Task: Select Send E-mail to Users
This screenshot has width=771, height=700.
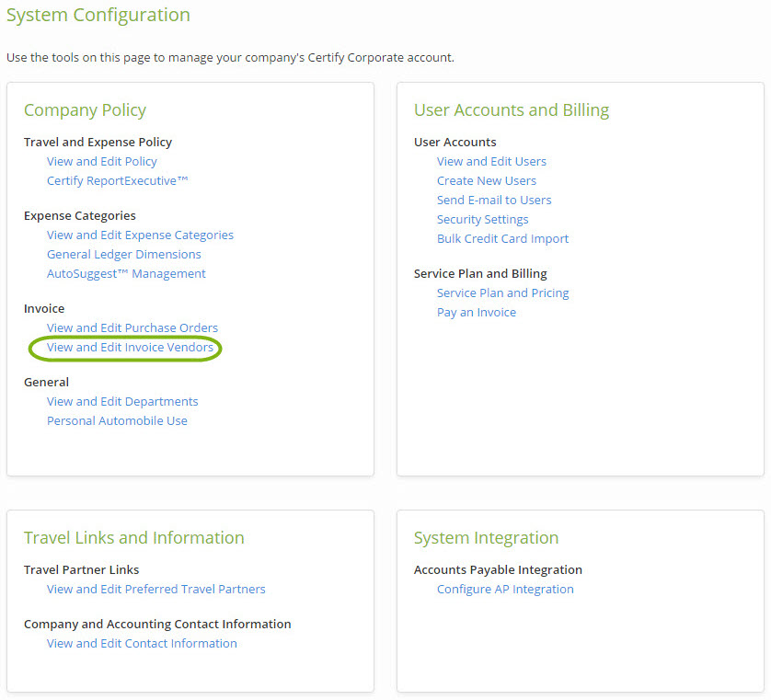Action: tap(494, 200)
